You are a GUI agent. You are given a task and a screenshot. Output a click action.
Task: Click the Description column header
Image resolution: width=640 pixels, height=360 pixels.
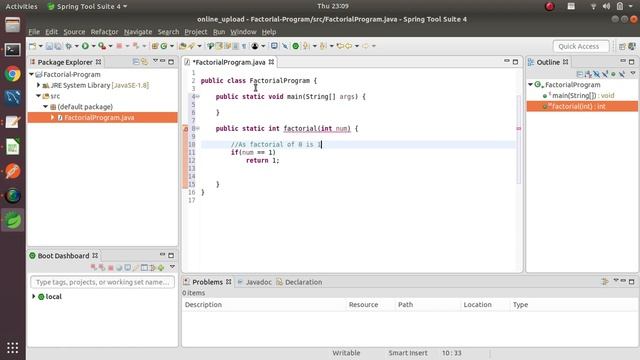pos(264,304)
